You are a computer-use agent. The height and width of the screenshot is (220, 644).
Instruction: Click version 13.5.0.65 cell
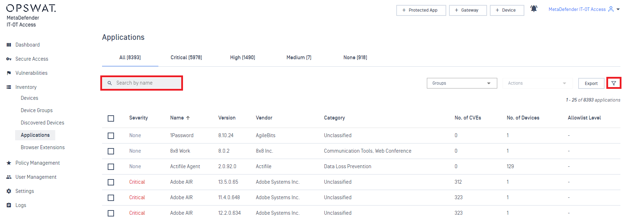tap(228, 182)
